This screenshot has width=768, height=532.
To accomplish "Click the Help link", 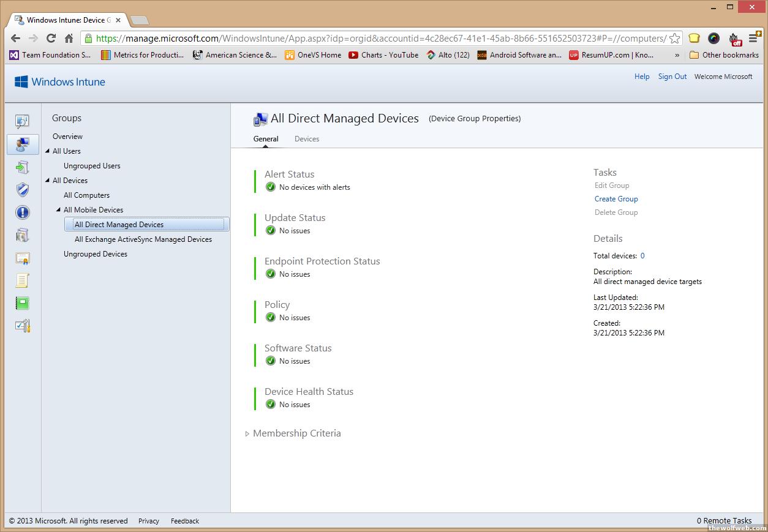I will coord(642,77).
